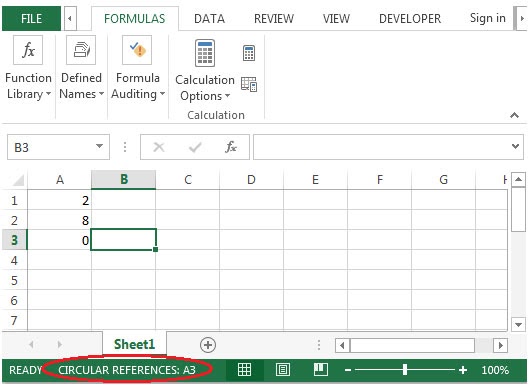Select the Sheet1 tab
This screenshot has height=386, width=529.
tap(134, 344)
